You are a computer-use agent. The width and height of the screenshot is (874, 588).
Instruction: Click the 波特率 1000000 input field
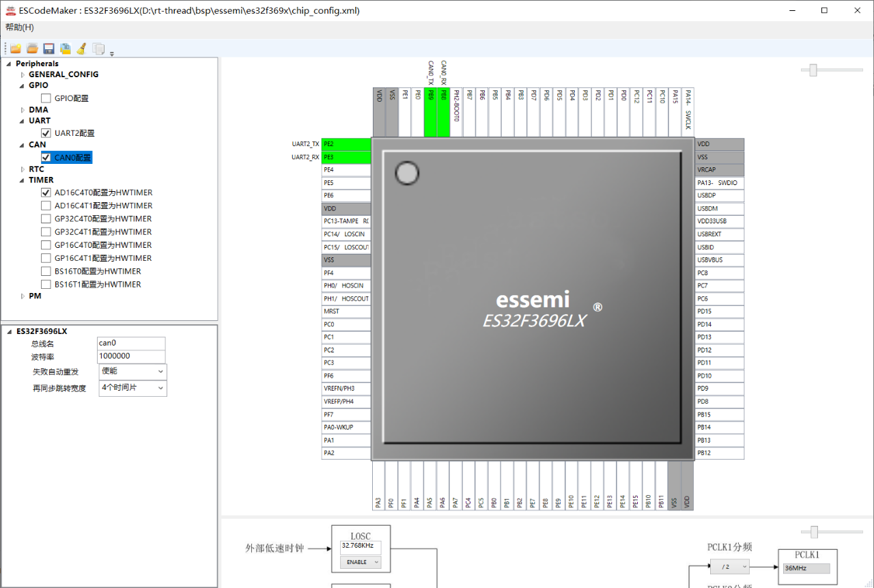coord(131,356)
